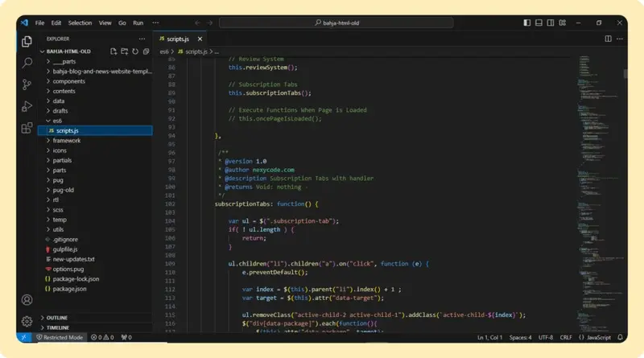Screen dimensions: 644x358
Task: Click the New Folder icon in Explorer
Action: coord(125,51)
